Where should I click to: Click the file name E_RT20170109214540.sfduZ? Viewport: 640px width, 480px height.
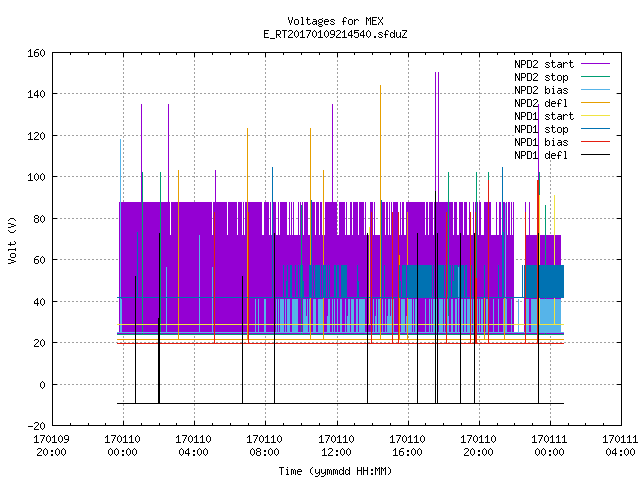335,34
